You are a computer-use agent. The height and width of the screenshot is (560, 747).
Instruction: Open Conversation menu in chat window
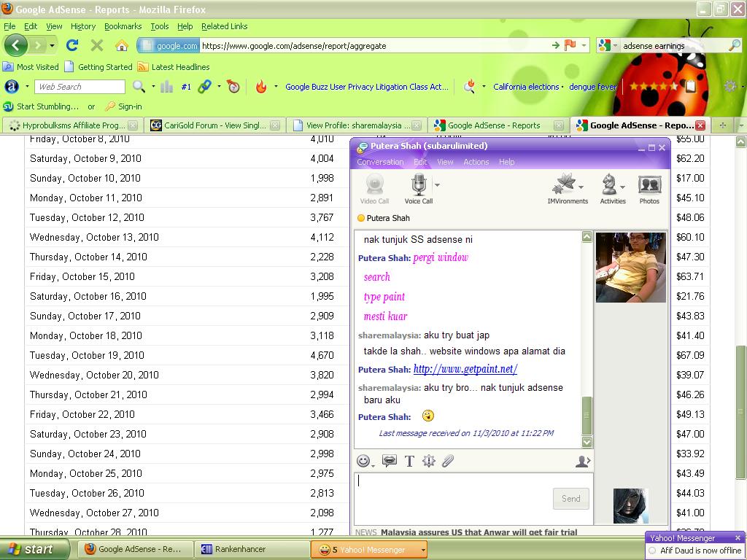pos(380,162)
